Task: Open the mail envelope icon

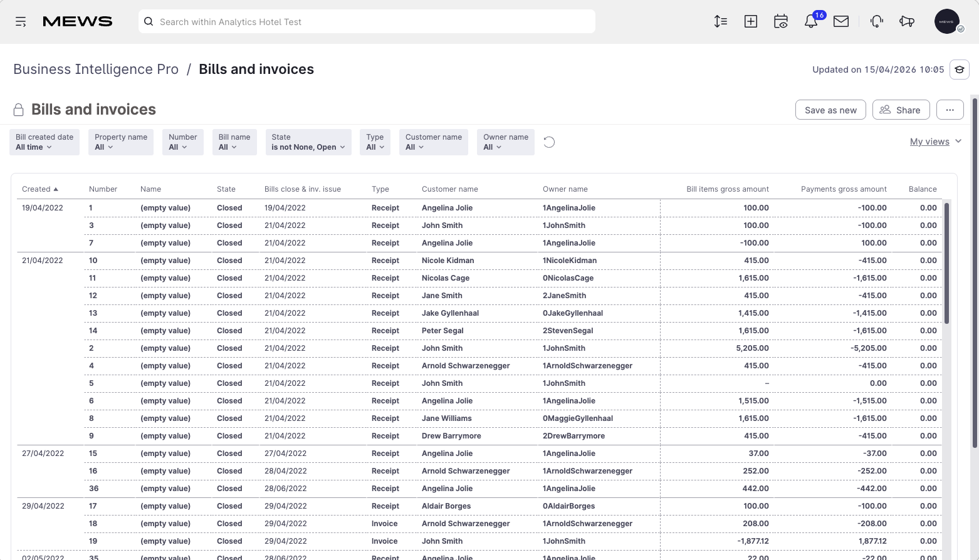Action: click(841, 22)
